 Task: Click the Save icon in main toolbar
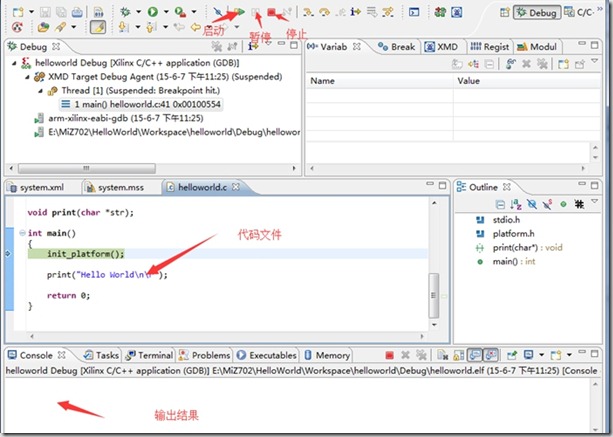click(45, 12)
